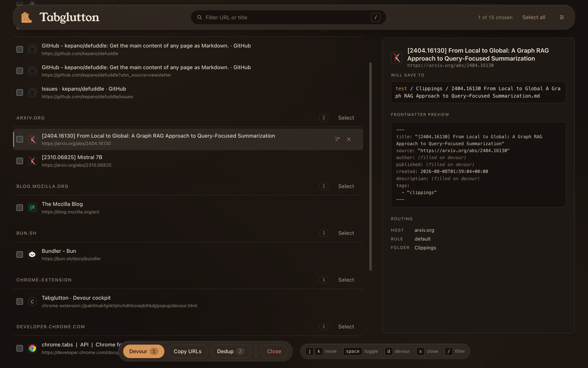
Task: Click the magnifier icon in the filter box
Action: click(x=200, y=18)
